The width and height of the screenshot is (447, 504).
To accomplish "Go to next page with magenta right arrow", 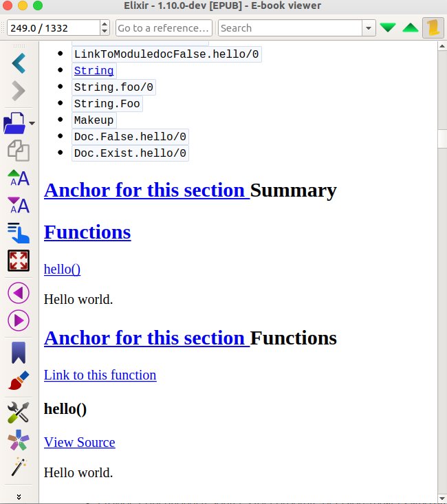I will [x=19, y=320].
